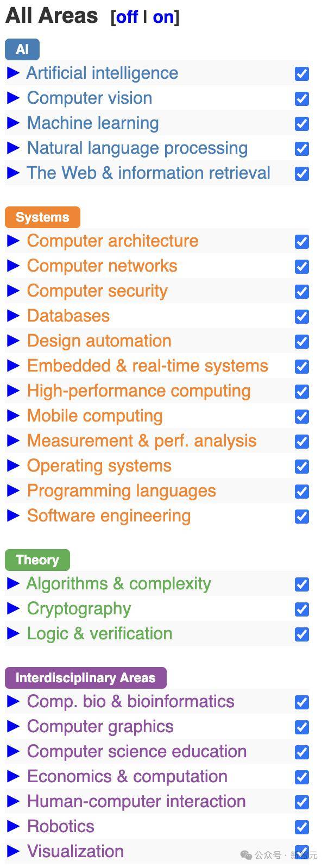Screen dimensions: 328x868
Task: Open the Human-computer interaction area
Action: click(136, 801)
